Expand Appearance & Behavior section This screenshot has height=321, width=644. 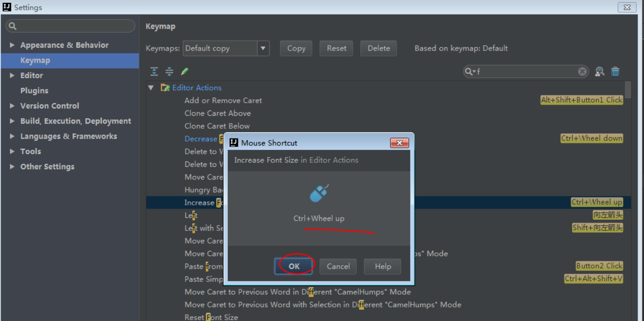12,45
